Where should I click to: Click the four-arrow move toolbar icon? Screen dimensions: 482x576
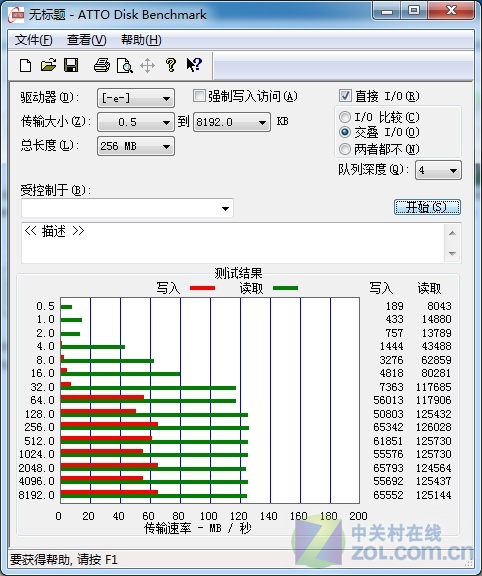coord(147,66)
